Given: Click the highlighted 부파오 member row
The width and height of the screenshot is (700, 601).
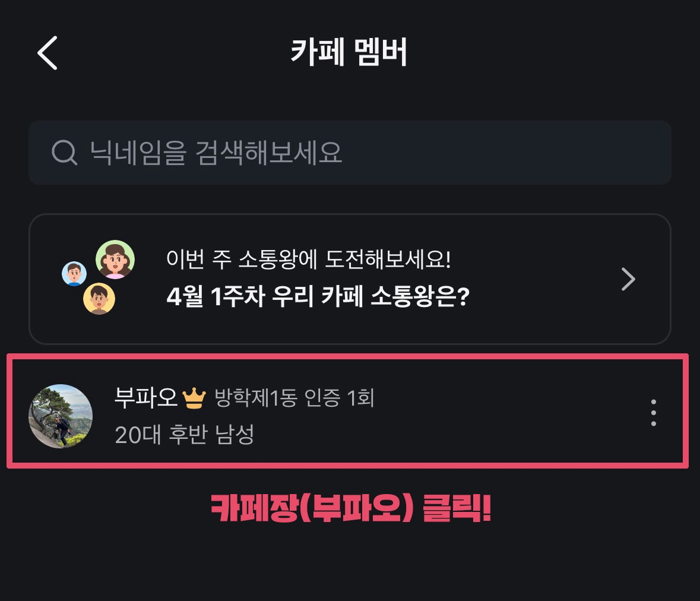Looking at the screenshot, I should click(x=350, y=411).
